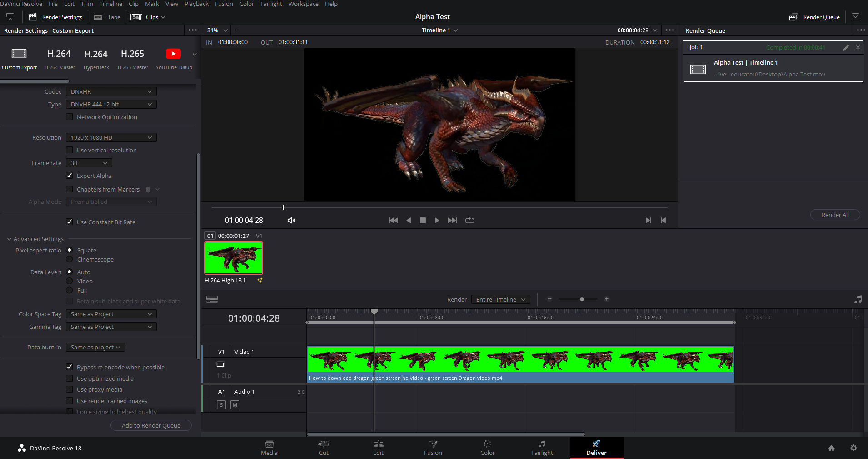Open the Render Entire Timeline dropdown
Image resolution: width=868 pixels, height=459 pixels.
point(500,299)
